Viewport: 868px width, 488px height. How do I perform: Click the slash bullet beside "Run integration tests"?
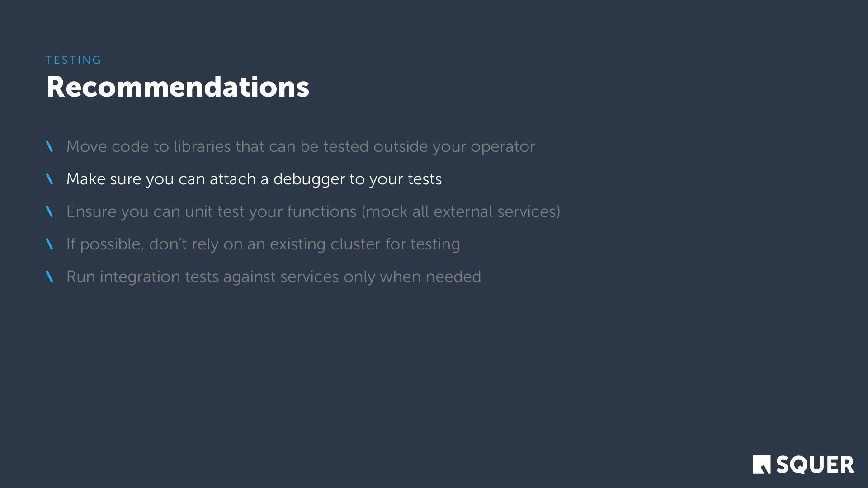(x=50, y=277)
